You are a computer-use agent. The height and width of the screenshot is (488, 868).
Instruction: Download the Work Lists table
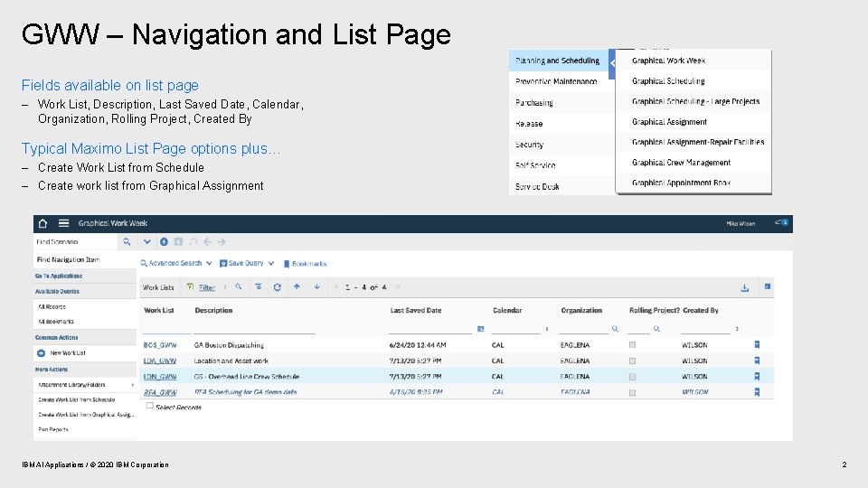point(744,287)
